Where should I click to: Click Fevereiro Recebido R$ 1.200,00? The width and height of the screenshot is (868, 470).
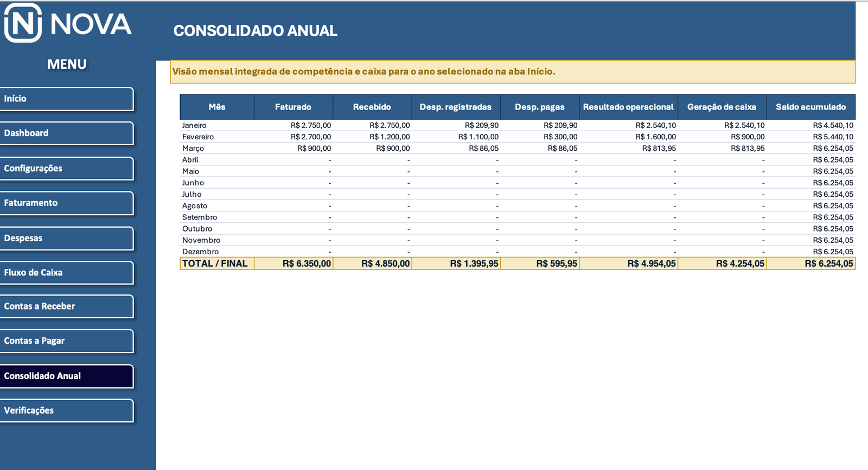(390, 137)
